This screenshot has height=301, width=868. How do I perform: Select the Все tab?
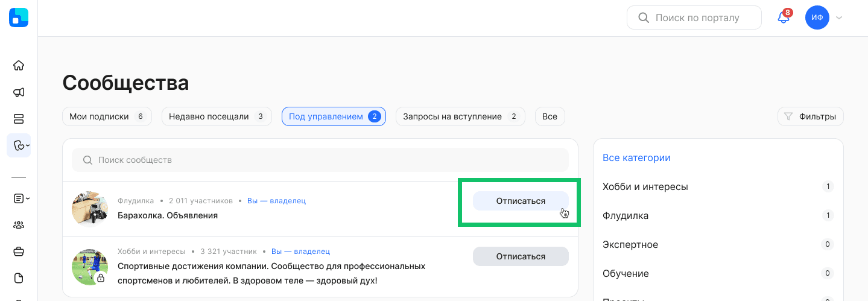coord(550,116)
